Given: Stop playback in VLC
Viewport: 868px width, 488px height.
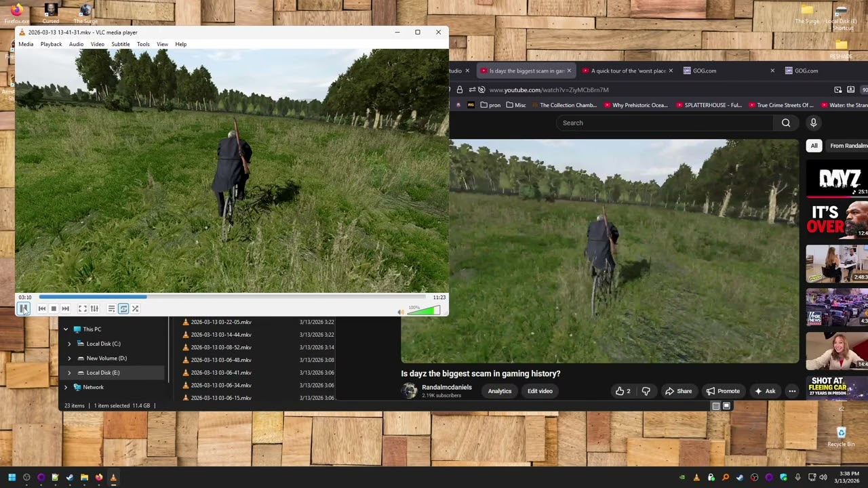Looking at the screenshot, I should pos(54,308).
